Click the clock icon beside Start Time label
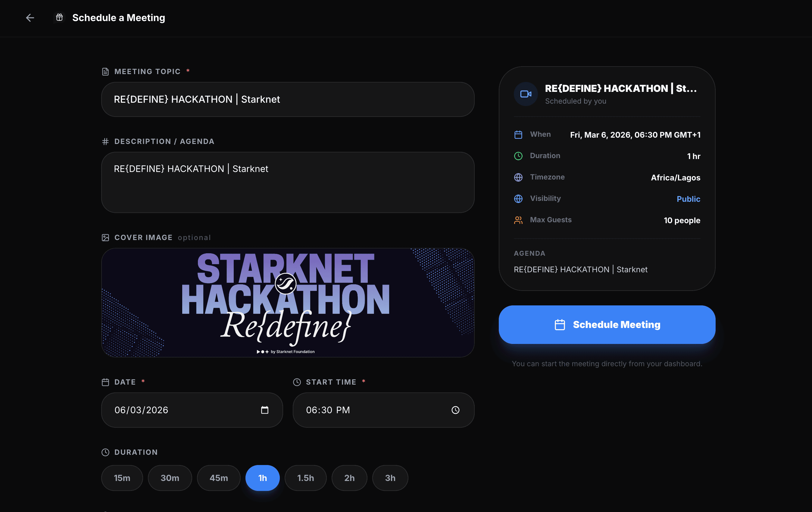 pyautogui.click(x=297, y=382)
